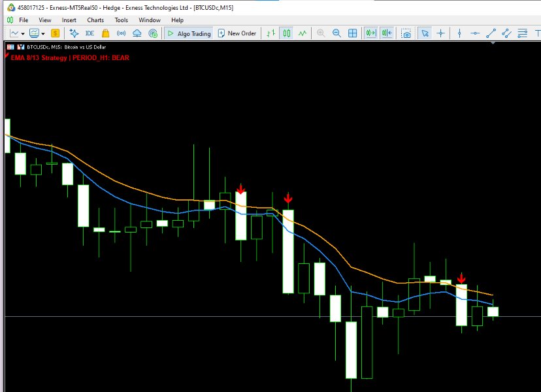541x392 pixels.
Task: Click the 'EMA 8/13 Strategy | PERIOD_H1: BEAR' label
Action: [x=70, y=57]
